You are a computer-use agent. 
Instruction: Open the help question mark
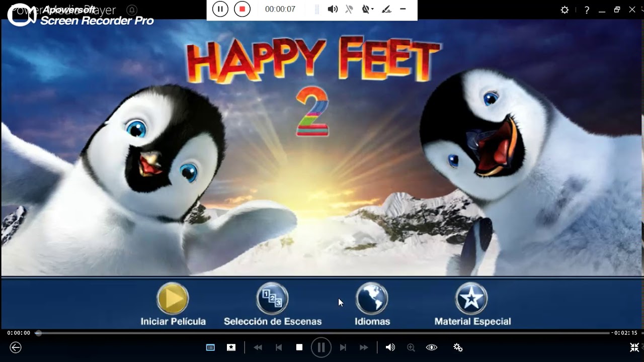point(587,10)
